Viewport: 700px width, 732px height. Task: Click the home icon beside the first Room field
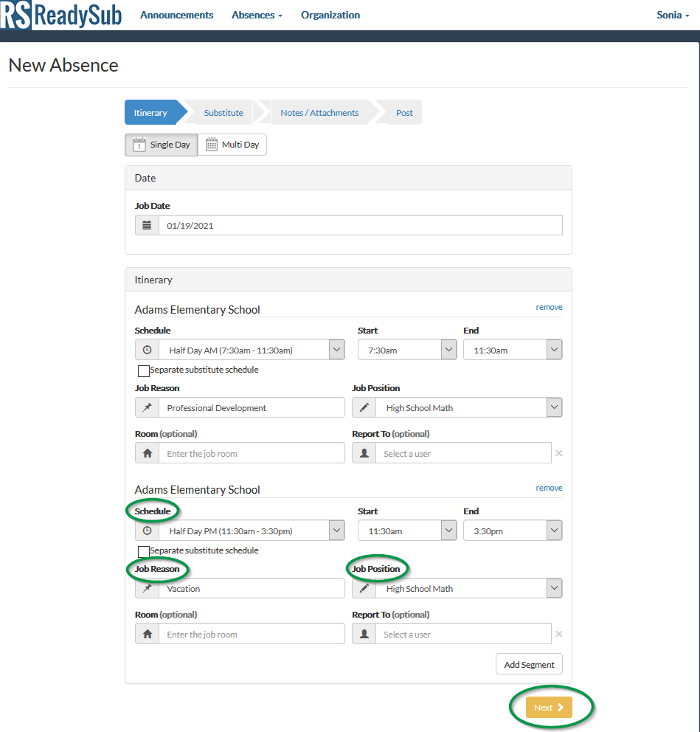(146, 452)
